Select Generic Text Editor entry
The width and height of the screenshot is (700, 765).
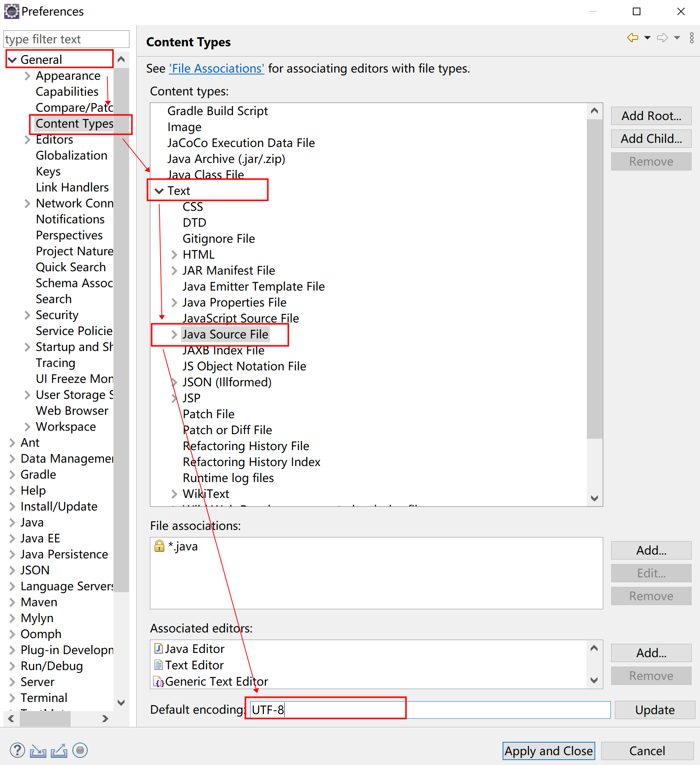point(211,681)
